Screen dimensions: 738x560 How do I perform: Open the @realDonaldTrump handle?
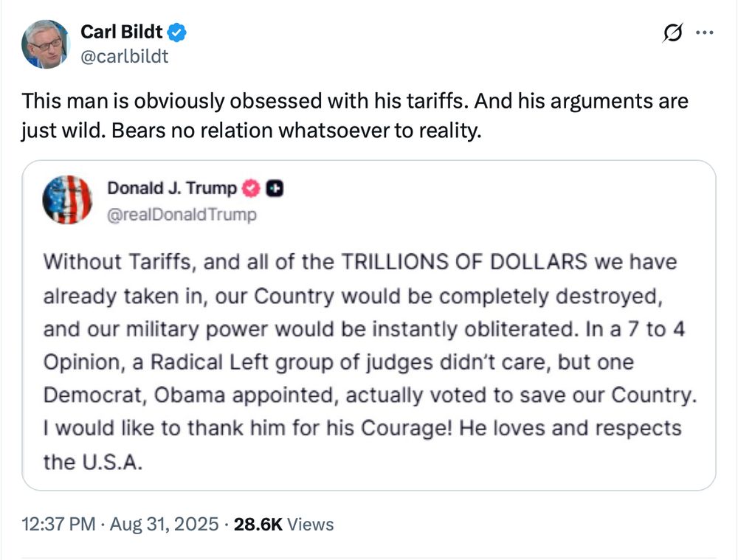(x=182, y=215)
